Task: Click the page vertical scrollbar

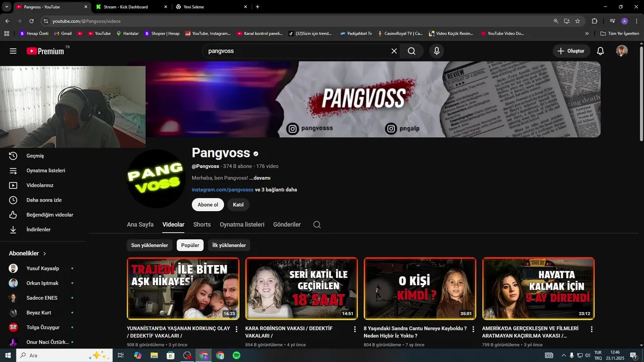Action: pos(641,93)
